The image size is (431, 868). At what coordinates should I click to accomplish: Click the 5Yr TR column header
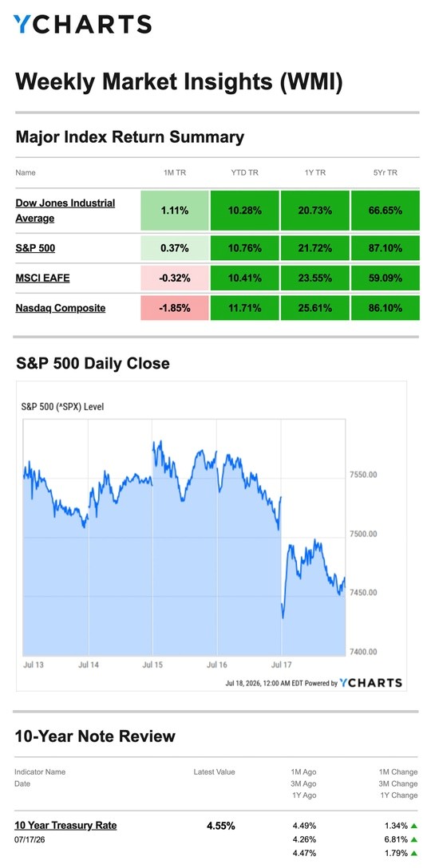385,172
